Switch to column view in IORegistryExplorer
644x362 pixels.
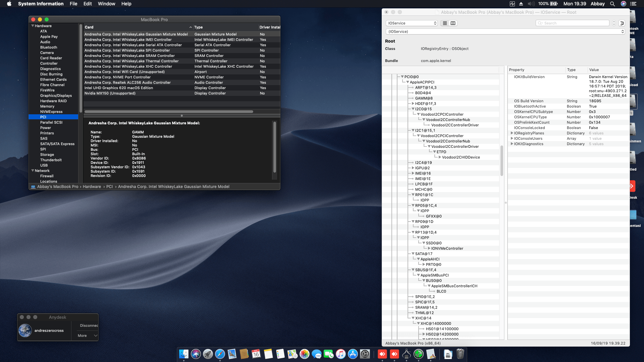(x=453, y=23)
